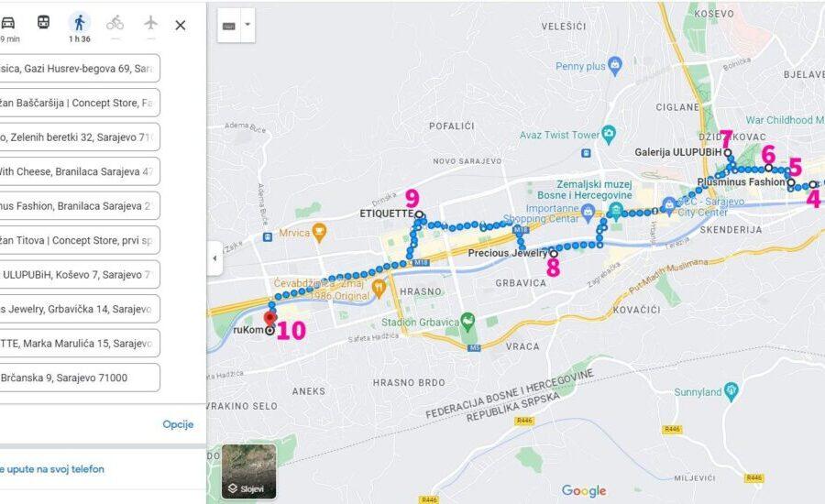This screenshot has height=504, width=825.
Task: Edit the Precious Jewelry Grbavička 14 field
Action: [x=80, y=309]
